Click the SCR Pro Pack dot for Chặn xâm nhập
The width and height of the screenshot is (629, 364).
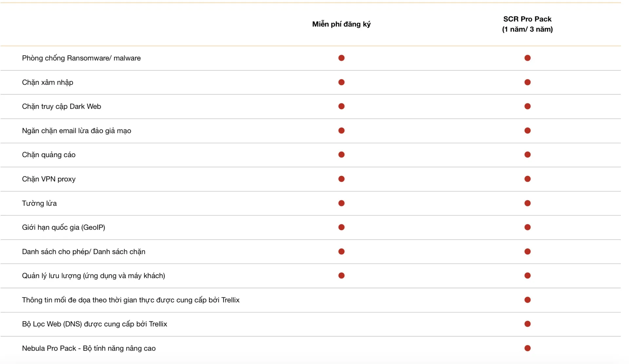click(527, 82)
